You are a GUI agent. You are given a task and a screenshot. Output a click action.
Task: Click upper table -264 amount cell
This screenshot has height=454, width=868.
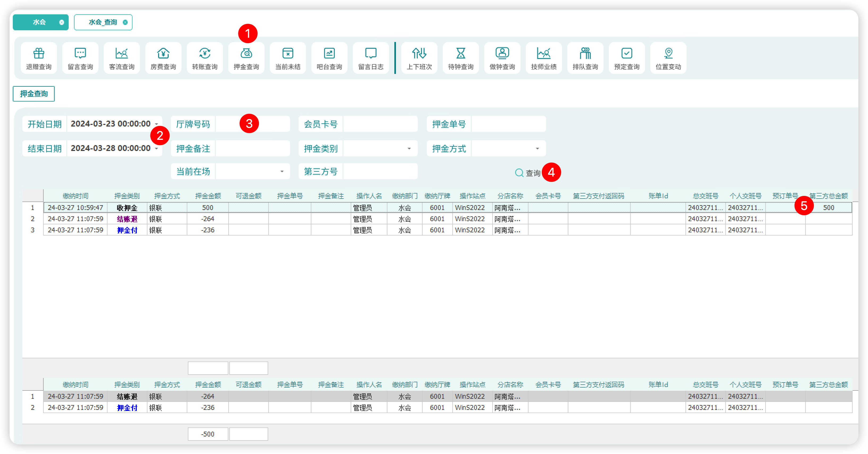208,219
